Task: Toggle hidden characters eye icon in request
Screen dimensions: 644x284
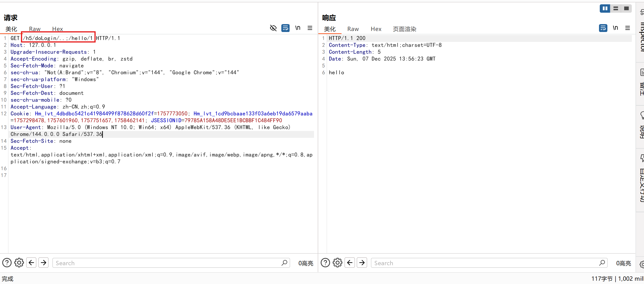Action: point(273,28)
